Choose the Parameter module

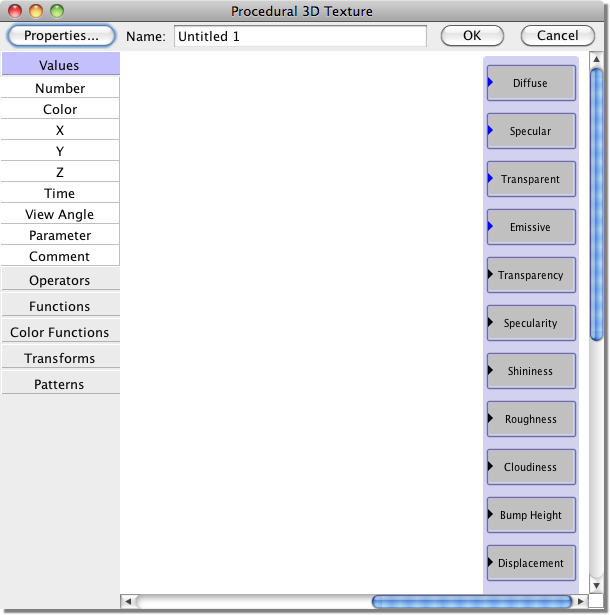tap(60, 235)
